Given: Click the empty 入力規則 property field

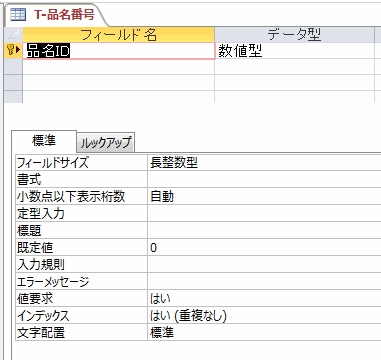Looking at the screenshot, I should pos(264,265).
